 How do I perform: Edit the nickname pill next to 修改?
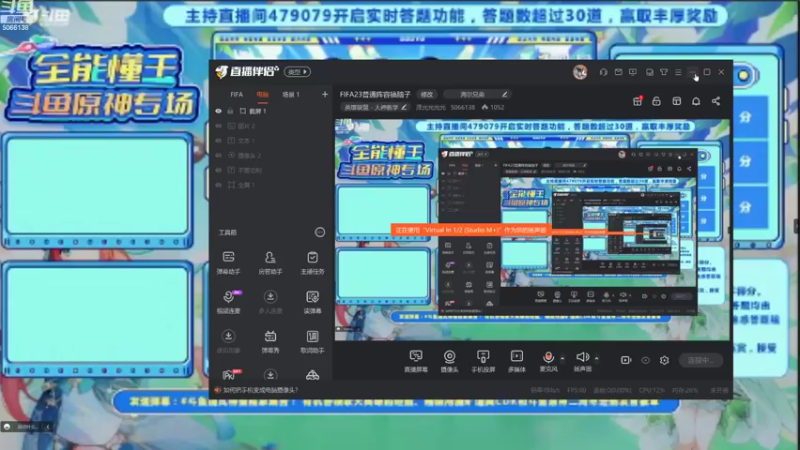coord(477,94)
